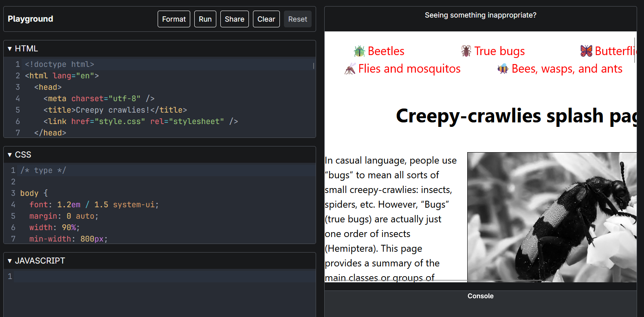Click the Console panel header

pos(480,296)
